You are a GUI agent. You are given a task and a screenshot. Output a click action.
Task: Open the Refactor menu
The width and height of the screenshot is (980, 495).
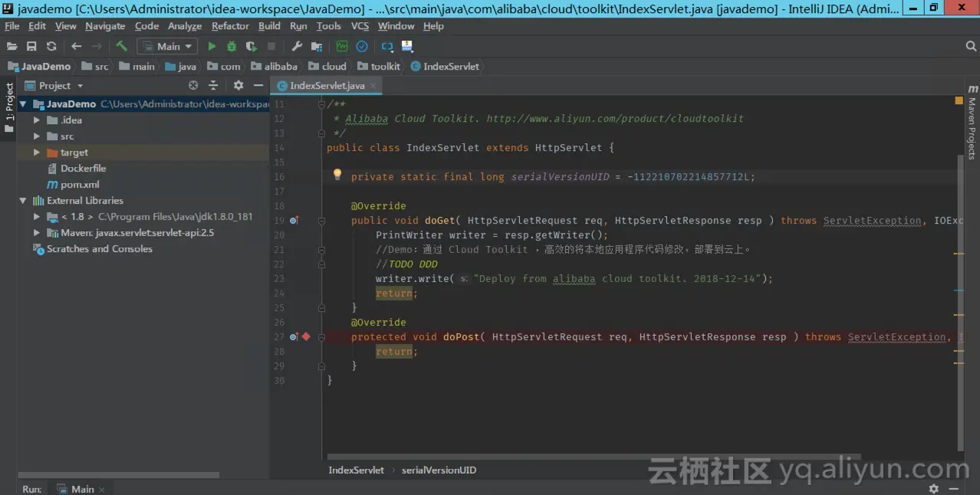pos(230,26)
